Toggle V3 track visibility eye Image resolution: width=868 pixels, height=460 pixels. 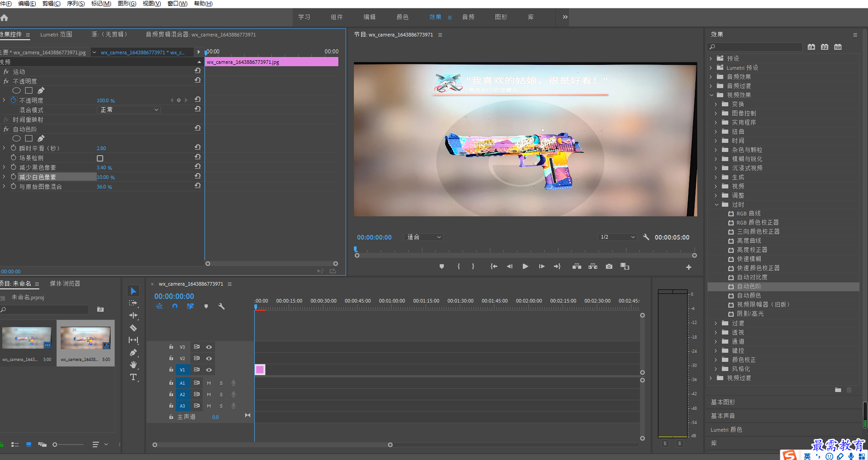tap(209, 347)
